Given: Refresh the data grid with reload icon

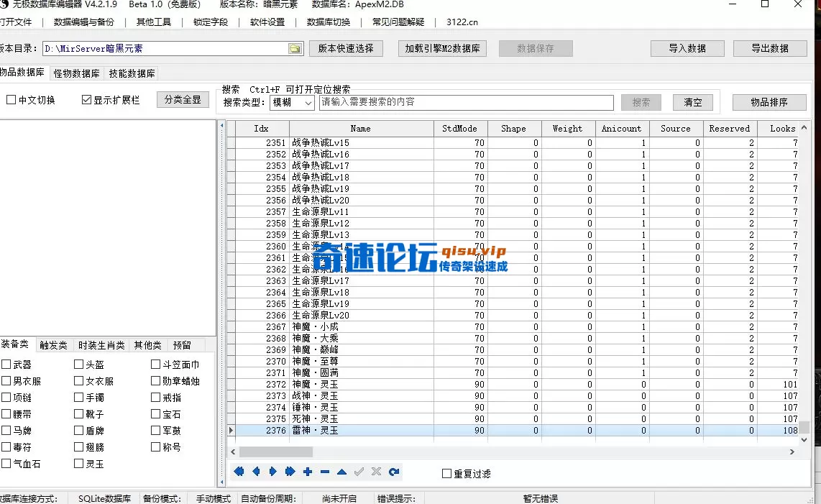Looking at the screenshot, I should coord(393,472).
